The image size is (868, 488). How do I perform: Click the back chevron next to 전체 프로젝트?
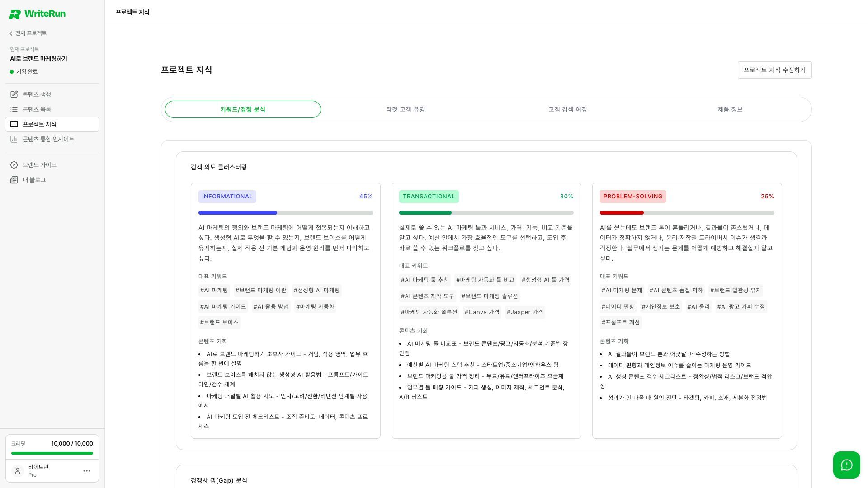pos(11,33)
